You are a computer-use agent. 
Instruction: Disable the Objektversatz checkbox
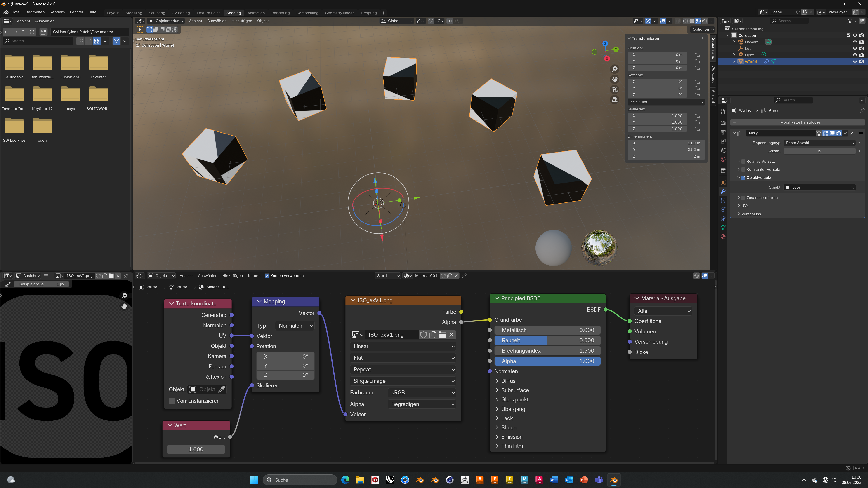coord(743,178)
